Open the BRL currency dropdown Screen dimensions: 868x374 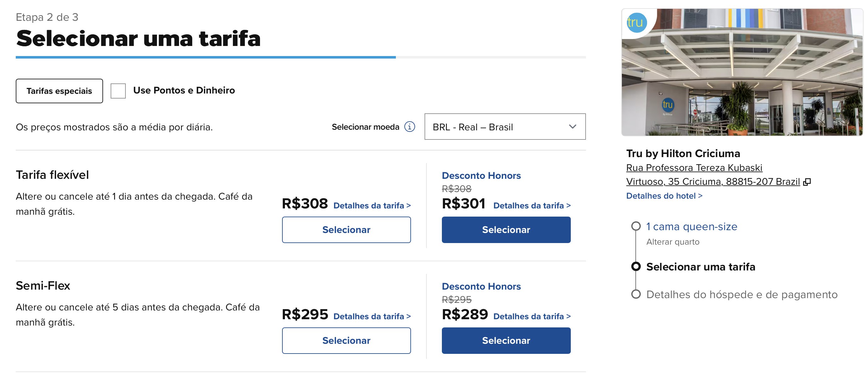tap(505, 127)
